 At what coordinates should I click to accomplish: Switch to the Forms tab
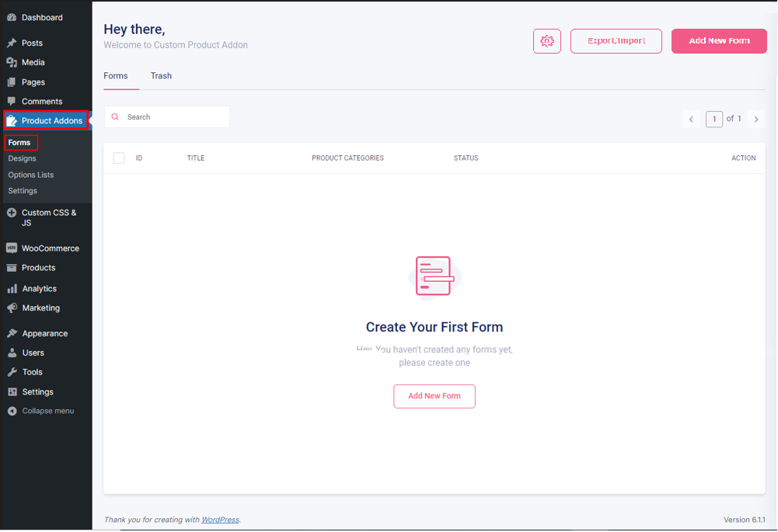pyautogui.click(x=116, y=76)
